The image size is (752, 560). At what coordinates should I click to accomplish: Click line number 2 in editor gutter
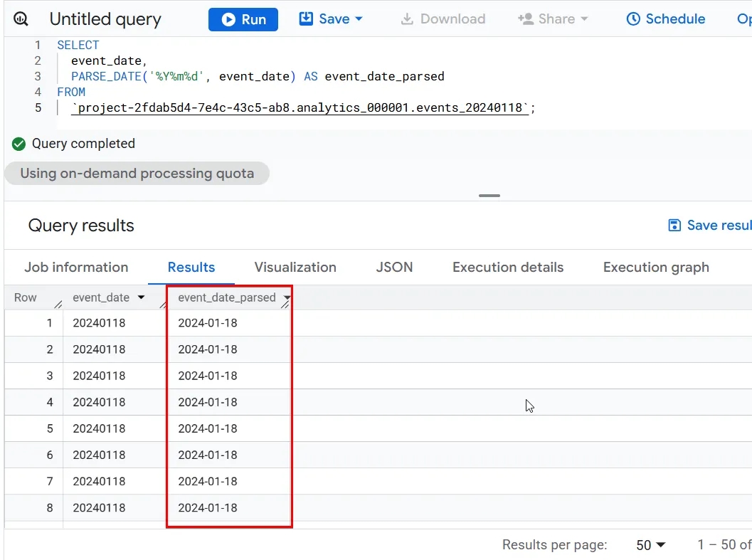pyautogui.click(x=38, y=61)
